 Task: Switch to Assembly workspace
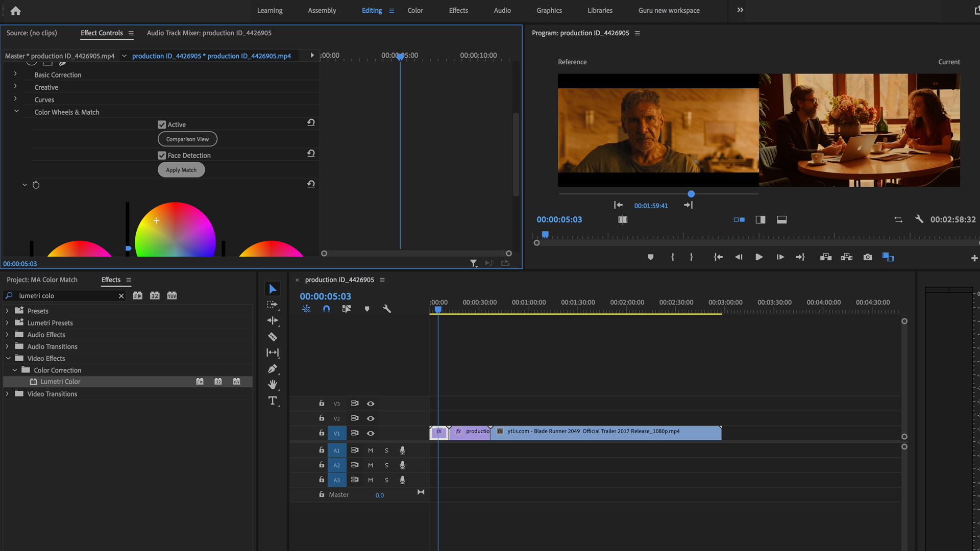coord(322,10)
